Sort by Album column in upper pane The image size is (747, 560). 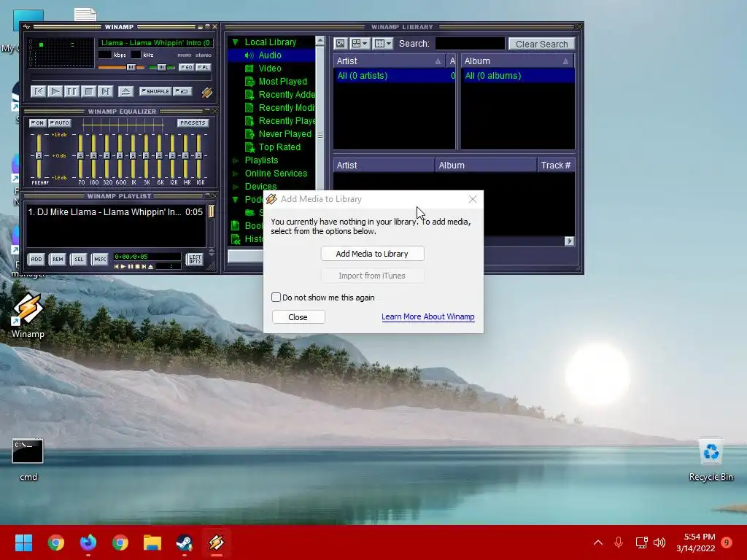coord(517,61)
